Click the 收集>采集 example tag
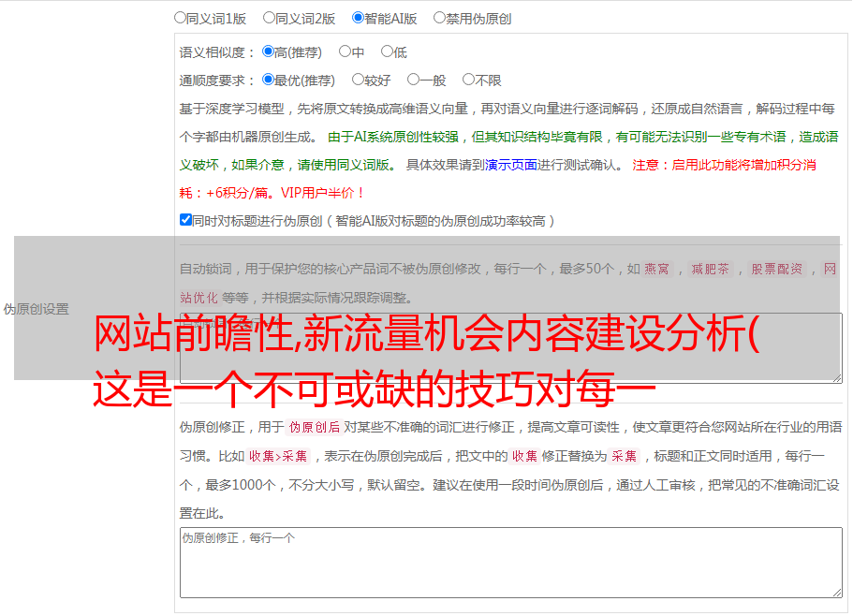The width and height of the screenshot is (853, 616). coord(278,456)
